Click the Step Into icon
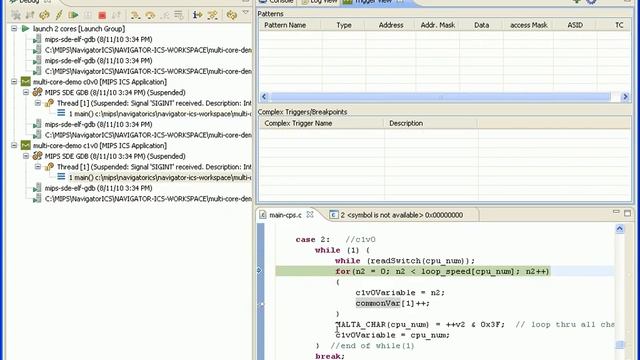This screenshot has height=360, width=640. point(135,16)
